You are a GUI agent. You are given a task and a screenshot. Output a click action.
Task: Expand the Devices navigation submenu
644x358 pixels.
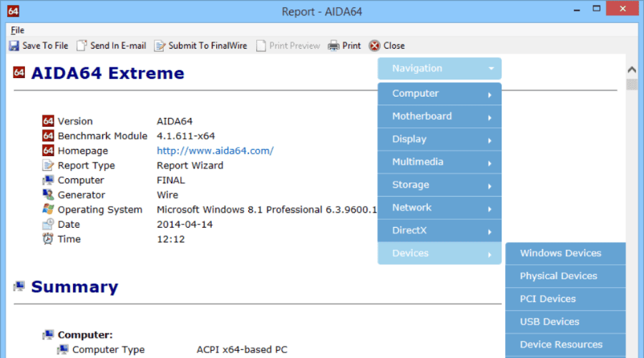pos(439,253)
